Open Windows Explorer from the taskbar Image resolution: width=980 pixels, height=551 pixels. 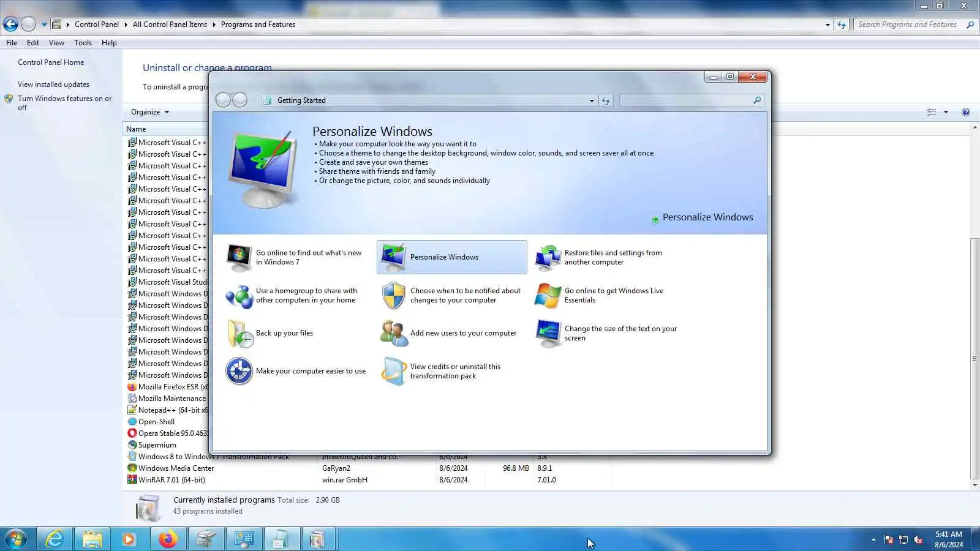click(x=92, y=539)
